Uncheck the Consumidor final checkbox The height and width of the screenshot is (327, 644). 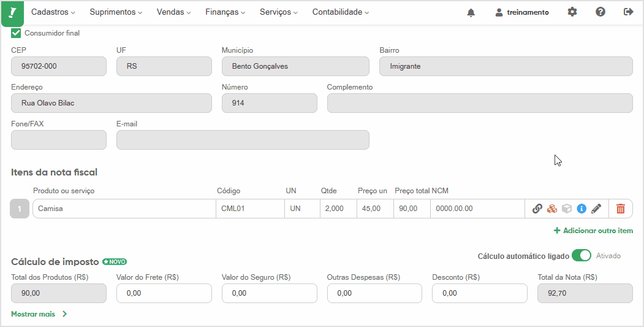tap(16, 33)
